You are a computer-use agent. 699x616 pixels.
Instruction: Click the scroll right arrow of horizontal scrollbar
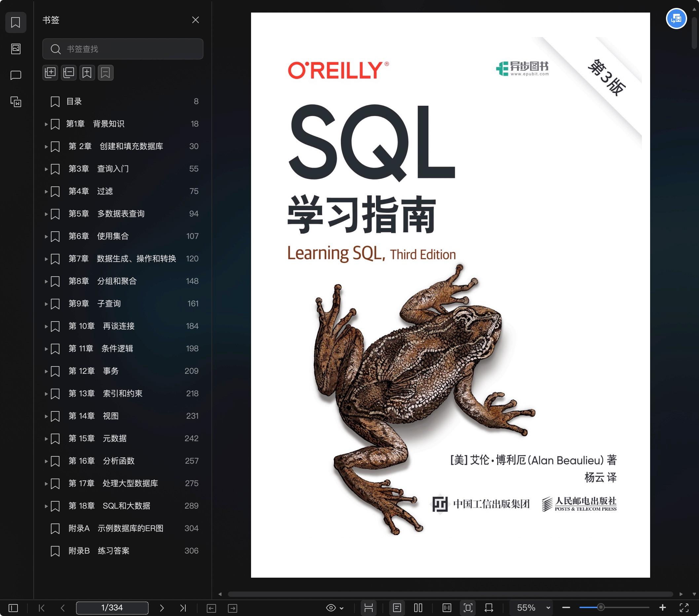pos(681,594)
